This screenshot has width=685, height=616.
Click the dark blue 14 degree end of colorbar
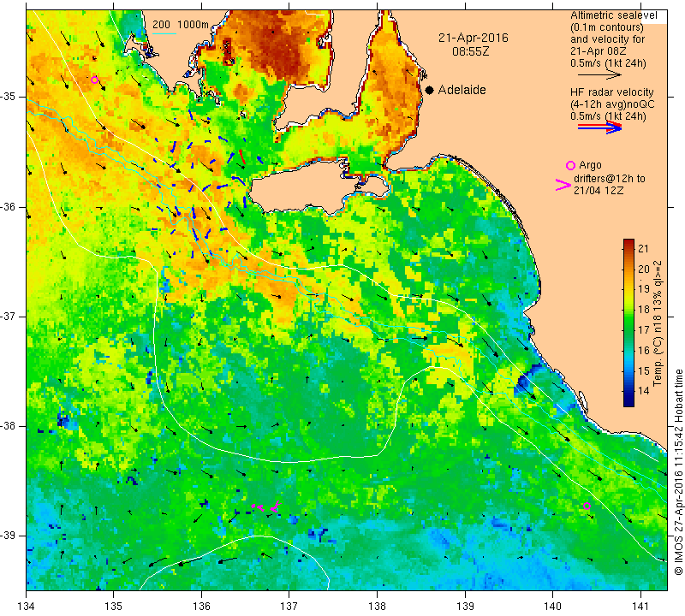[x=628, y=400]
